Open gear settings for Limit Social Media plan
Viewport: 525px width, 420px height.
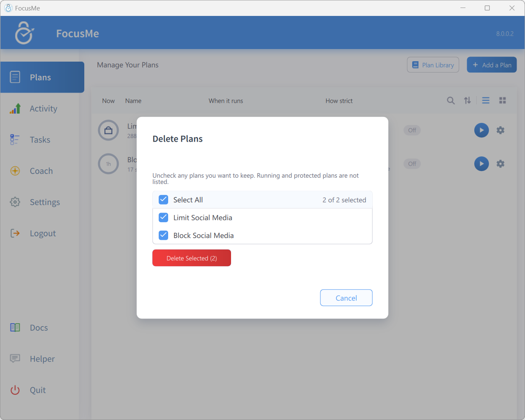pos(500,130)
